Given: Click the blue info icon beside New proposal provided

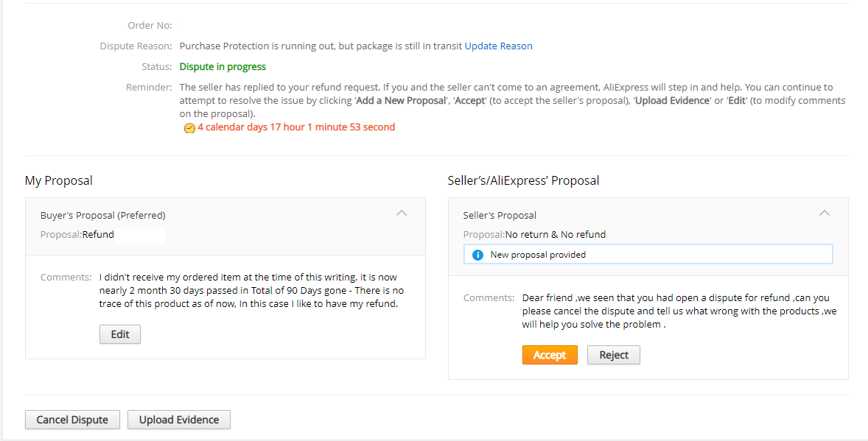Looking at the screenshot, I should pyautogui.click(x=477, y=255).
